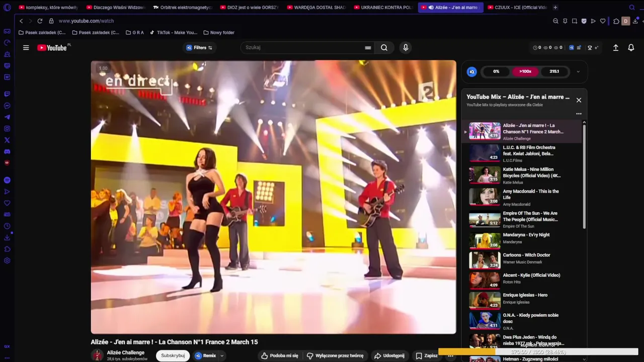This screenshot has height=362, width=644.
Task: Add page to bookmarks with heart icon
Action: click(603, 21)
